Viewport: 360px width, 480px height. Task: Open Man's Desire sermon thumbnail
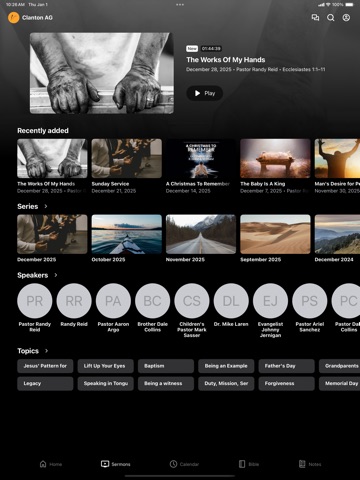tap(337, 158)
